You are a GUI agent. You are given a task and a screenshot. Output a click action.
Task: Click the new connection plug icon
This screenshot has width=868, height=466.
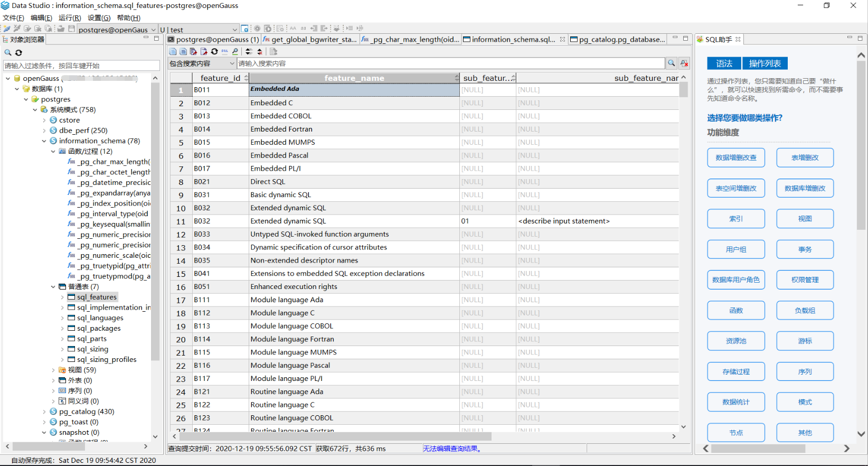click(6, 29)
